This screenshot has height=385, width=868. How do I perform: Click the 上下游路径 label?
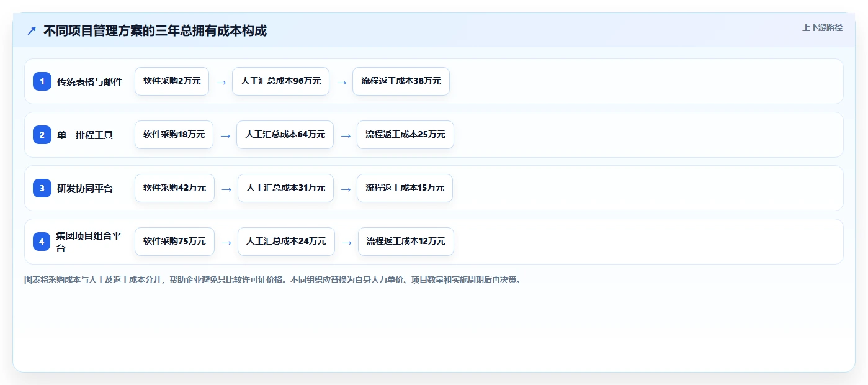tap(822, 27)
